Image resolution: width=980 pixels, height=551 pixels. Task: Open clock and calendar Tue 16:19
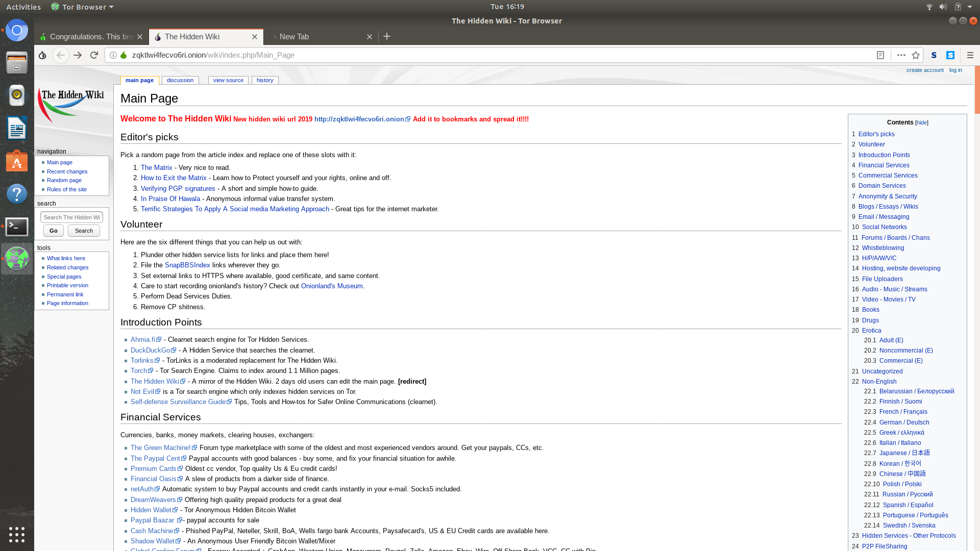click(507, 7)
